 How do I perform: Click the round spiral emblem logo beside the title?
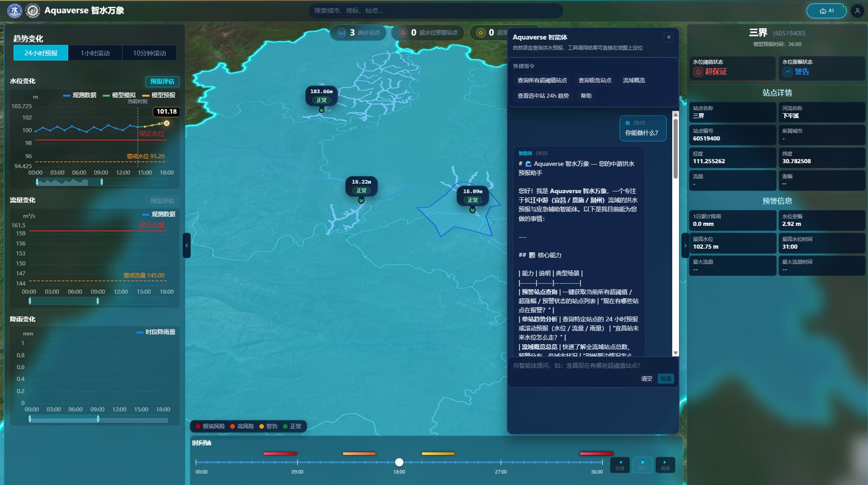pos(33,10)
